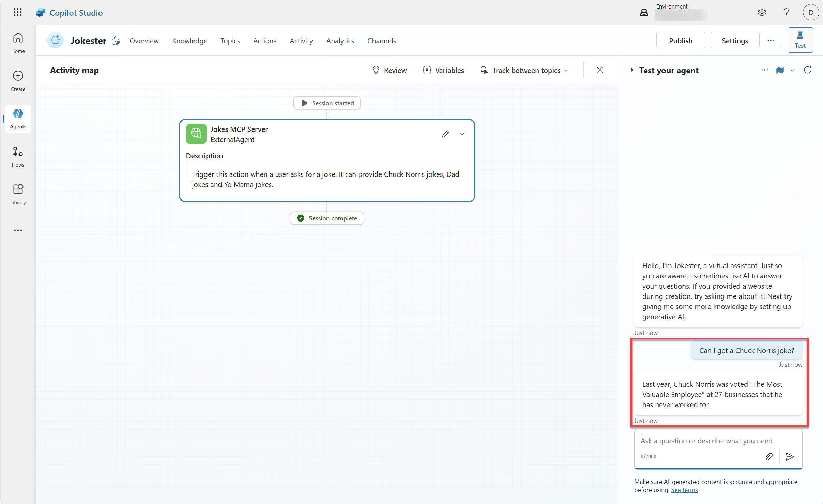Screen dimensions: 823x504
Task: Click the Publish button
Action: (680, 41)
